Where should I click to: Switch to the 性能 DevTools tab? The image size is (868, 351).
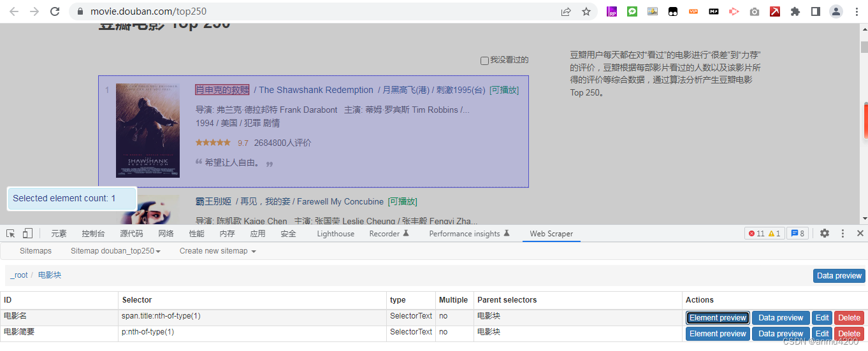(196, 234)
